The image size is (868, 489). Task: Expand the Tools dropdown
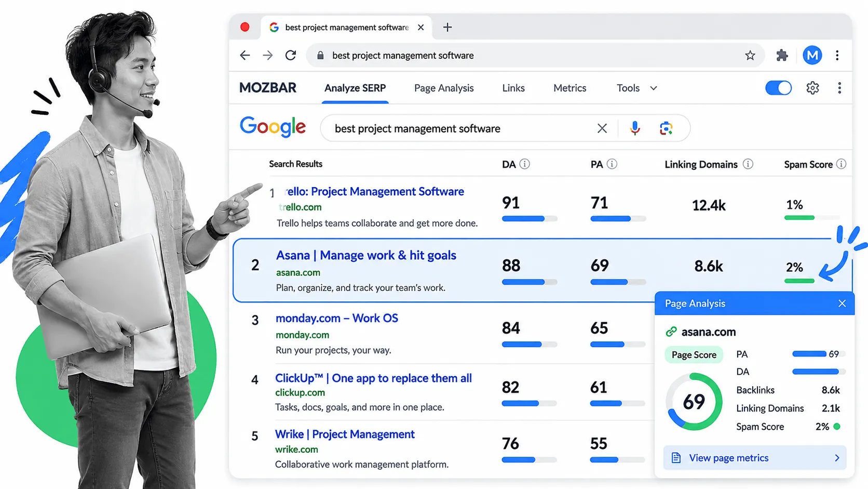(x=637, y=88)
